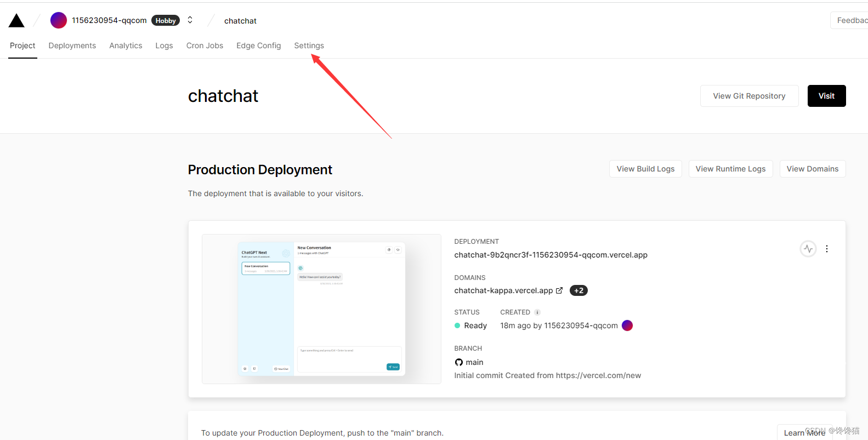Viewport: 868px width, 440px height.
Task: Click the '18m ago by 1156230954-qqcom' text
Action: click(x=559, y=325)
